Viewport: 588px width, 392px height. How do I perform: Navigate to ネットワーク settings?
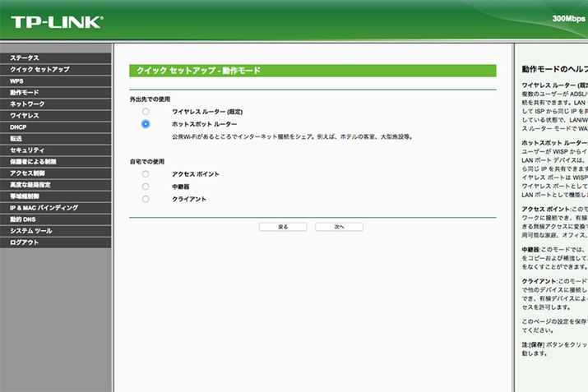(27, 104)
